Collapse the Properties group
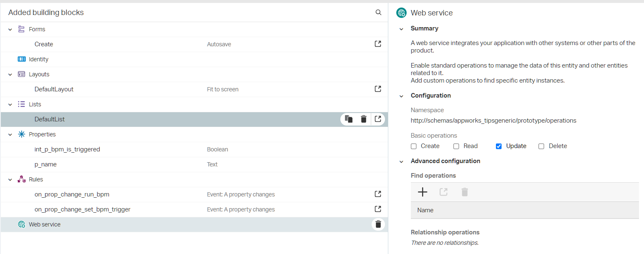The width and height of the screenshot is (644, 254). point(10,135)
